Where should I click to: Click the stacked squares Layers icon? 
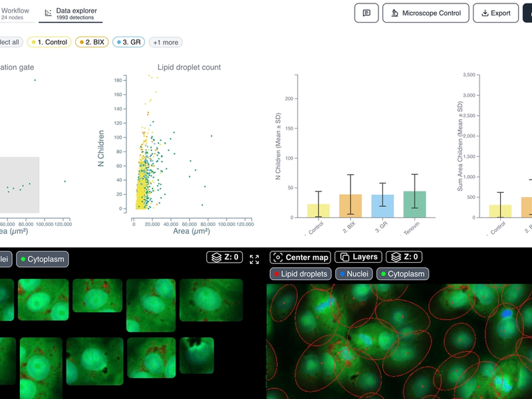pyautogui.click(x=344, y=257)
